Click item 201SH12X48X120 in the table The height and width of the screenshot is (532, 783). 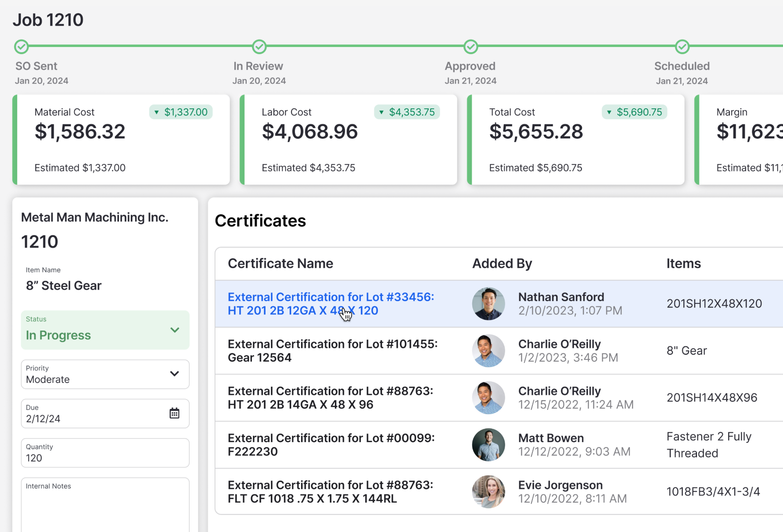click(x=714, y=304)
